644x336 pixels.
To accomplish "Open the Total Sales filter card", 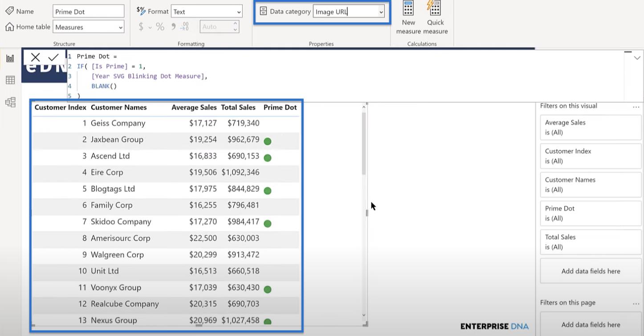I will click(591, 242).
